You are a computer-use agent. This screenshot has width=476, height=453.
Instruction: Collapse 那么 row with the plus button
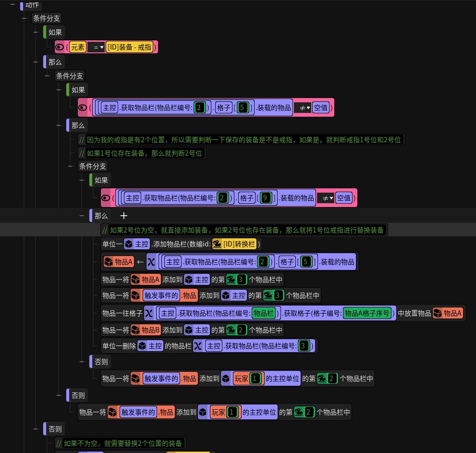point(82,216)
